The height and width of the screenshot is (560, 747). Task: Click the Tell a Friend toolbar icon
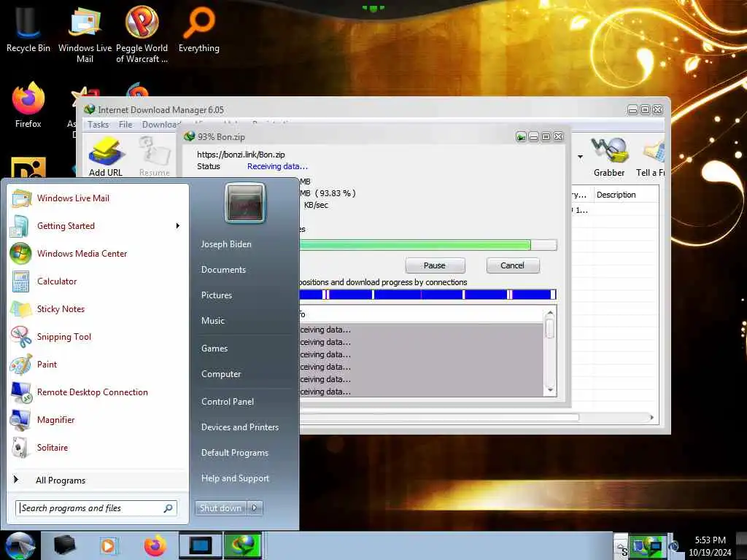pyautogui.click(x=651, y=157)
